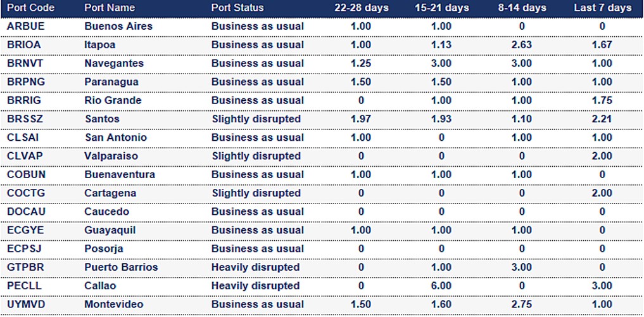Viewport: 644px width, 317px height.
Task: Select the Navegantes port row name
Action: coord(114,63)
